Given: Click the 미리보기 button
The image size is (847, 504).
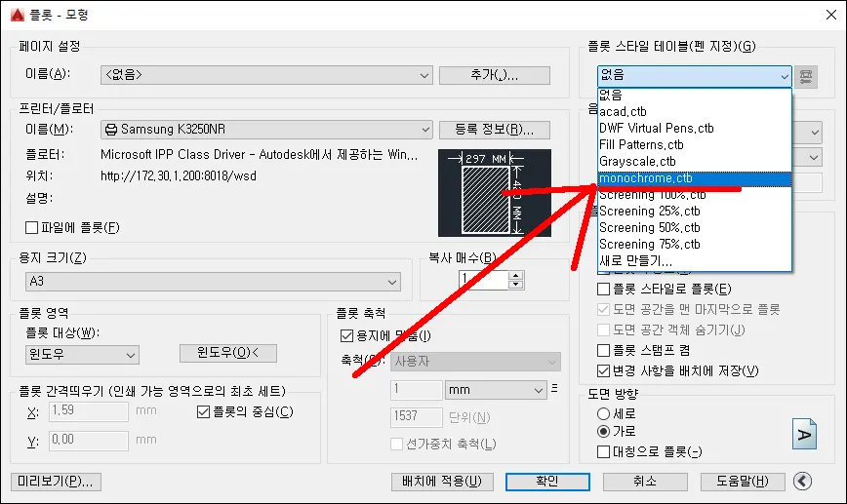Looking at the screenshot, I should tap(56, 482).
